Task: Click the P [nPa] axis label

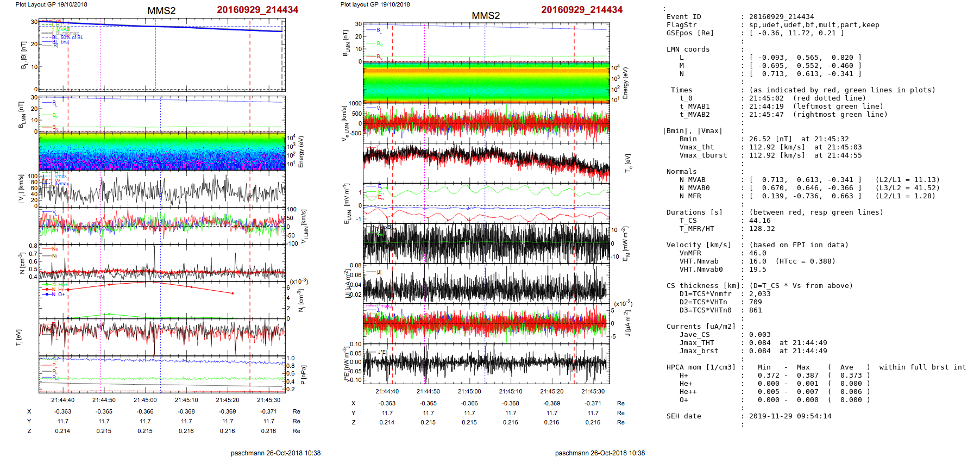Action: click(x=303, y=375)
